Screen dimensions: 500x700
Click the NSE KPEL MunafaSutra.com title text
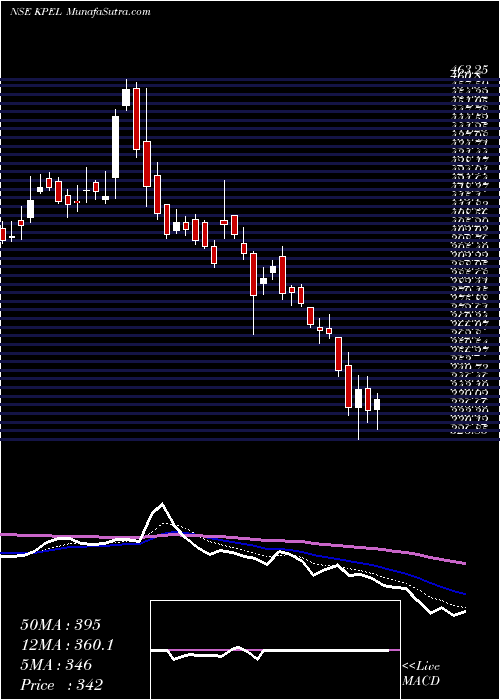coord(79,12)
